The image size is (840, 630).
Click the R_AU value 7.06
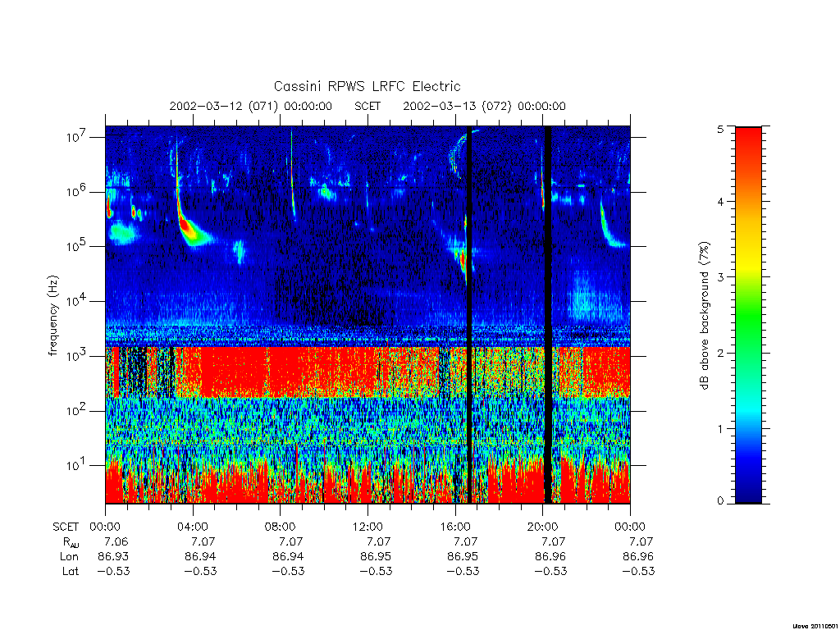[116, 541]
